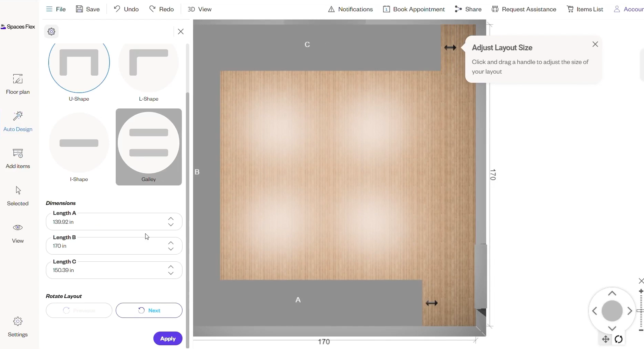This screenshot has height=349, width=644.
Task: Open the Account menu
Action: click(629, 9)
